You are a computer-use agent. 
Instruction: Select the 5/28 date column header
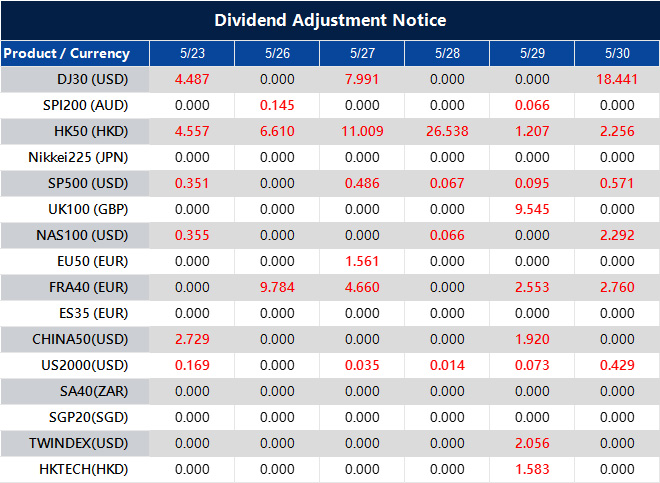[x=446, y=53]
